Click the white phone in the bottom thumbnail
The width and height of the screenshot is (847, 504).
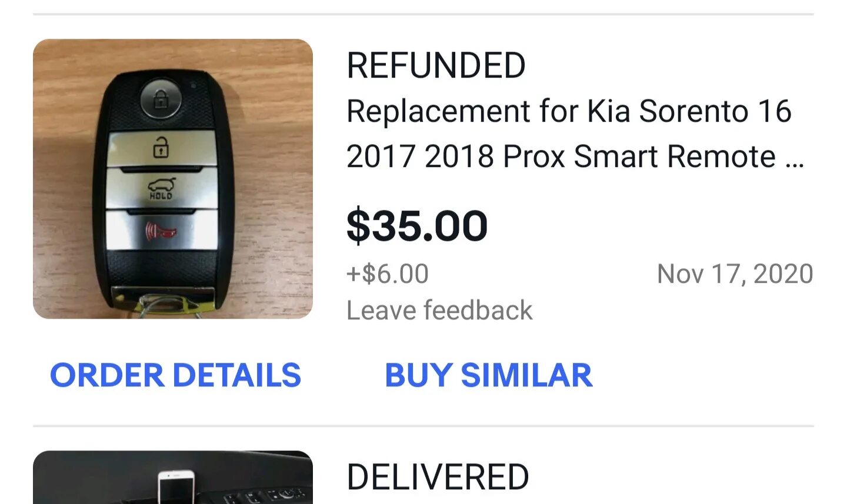176,487
